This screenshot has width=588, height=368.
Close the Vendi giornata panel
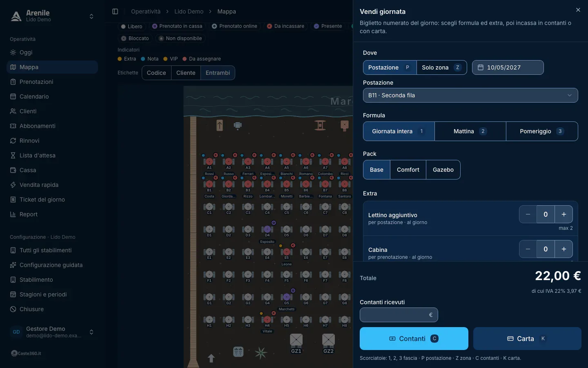click(x=578, y=10)
